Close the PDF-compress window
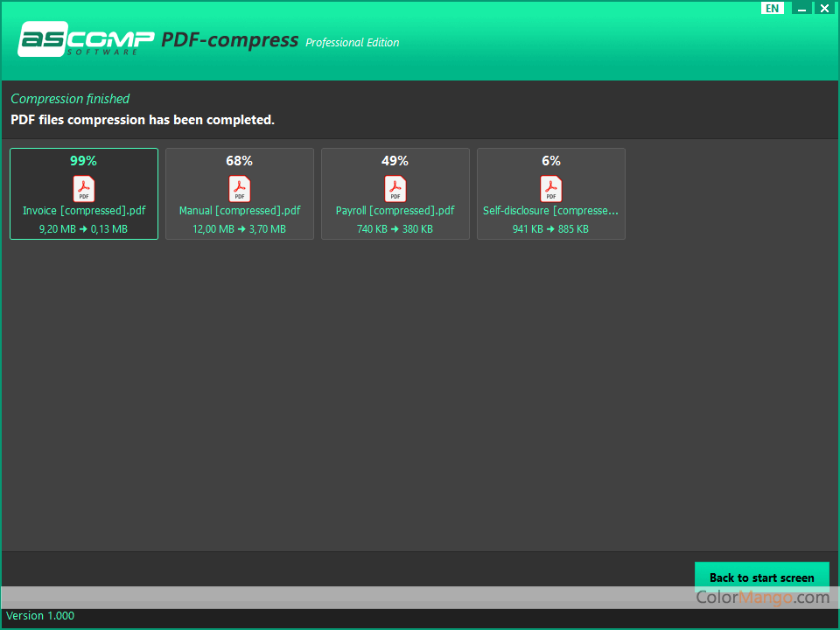The image size is (840, 630). click(x=824, y=8)
